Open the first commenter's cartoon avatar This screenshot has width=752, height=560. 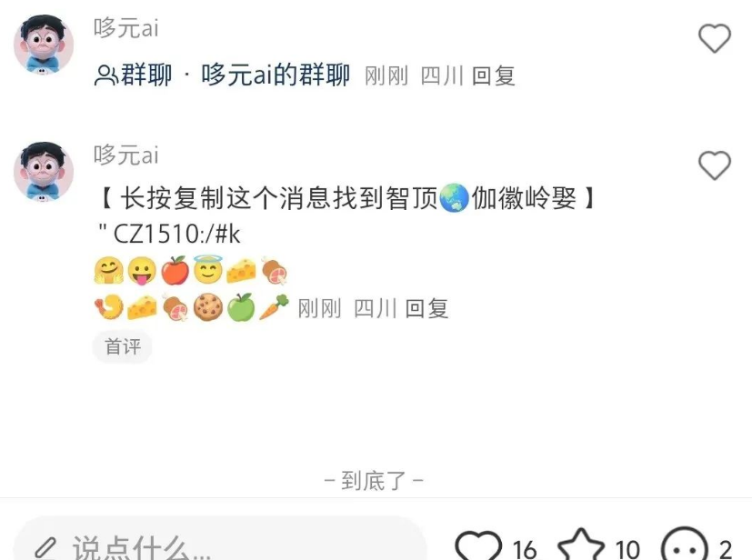[x=44, y=45]
